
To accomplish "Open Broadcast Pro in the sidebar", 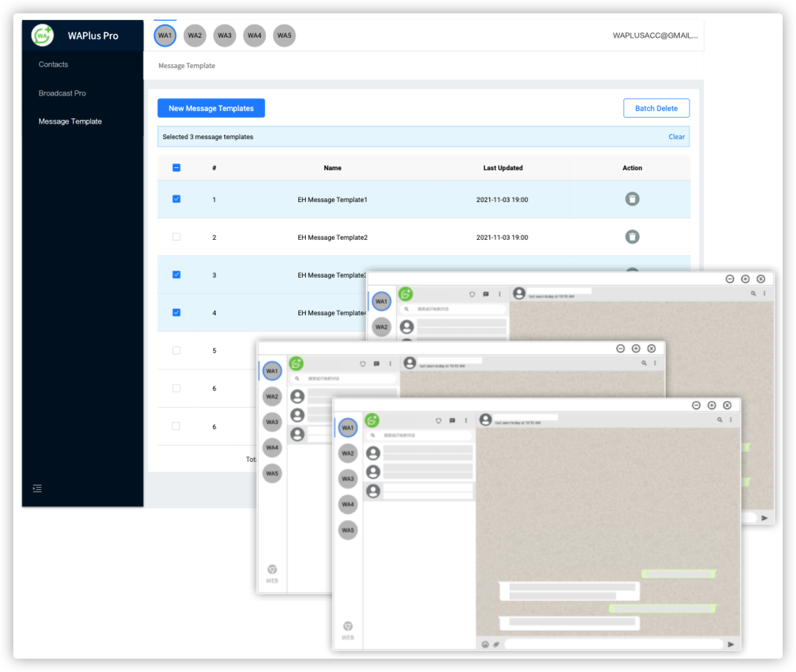I will pos(62,93).
